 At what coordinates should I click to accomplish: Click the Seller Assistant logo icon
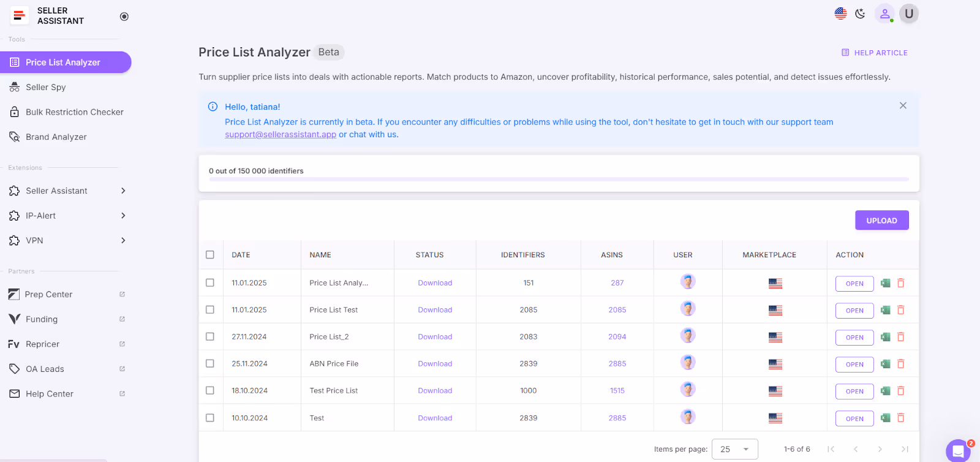(x=20, y=15)
